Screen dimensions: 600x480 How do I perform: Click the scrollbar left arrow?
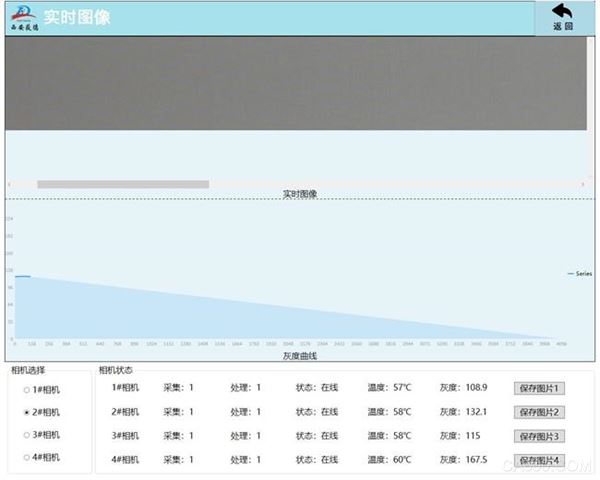[10, 184]
